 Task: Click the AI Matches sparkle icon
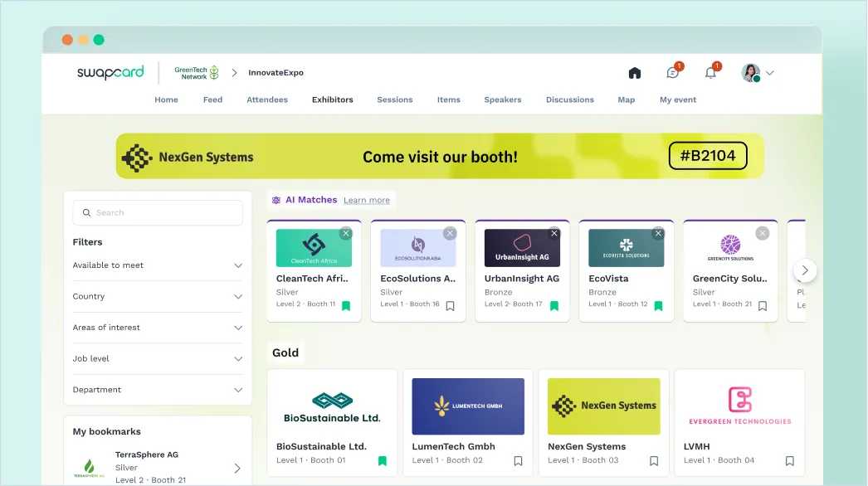[x=276, y=201]
